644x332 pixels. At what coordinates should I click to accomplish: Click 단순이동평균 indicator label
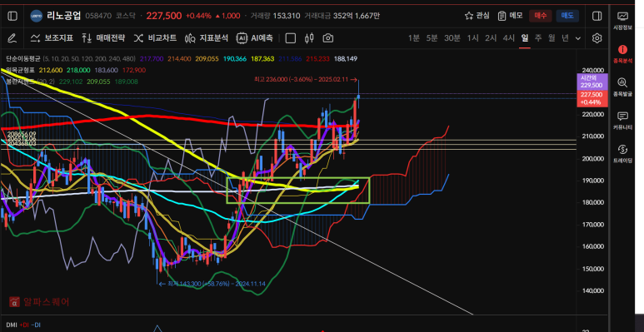click(23, 59)
